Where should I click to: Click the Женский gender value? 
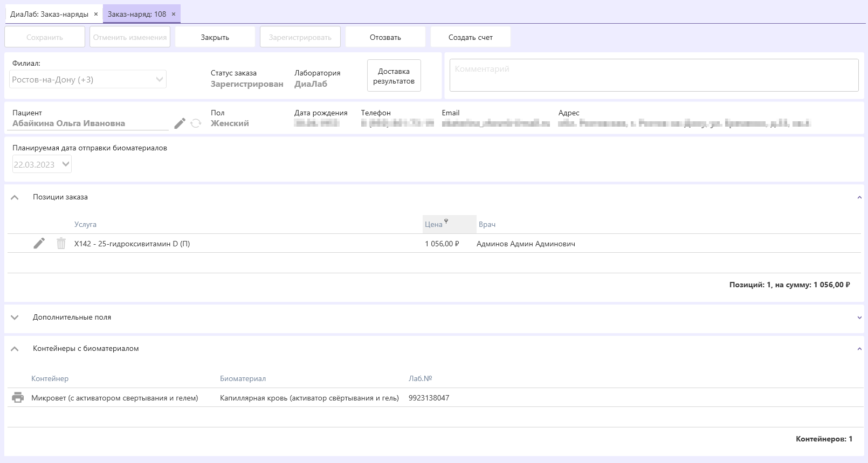tap(230, 123)
